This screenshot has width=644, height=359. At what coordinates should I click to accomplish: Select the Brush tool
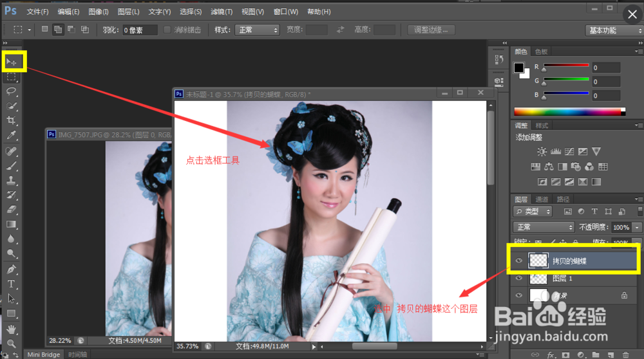(x=12, y=166)
